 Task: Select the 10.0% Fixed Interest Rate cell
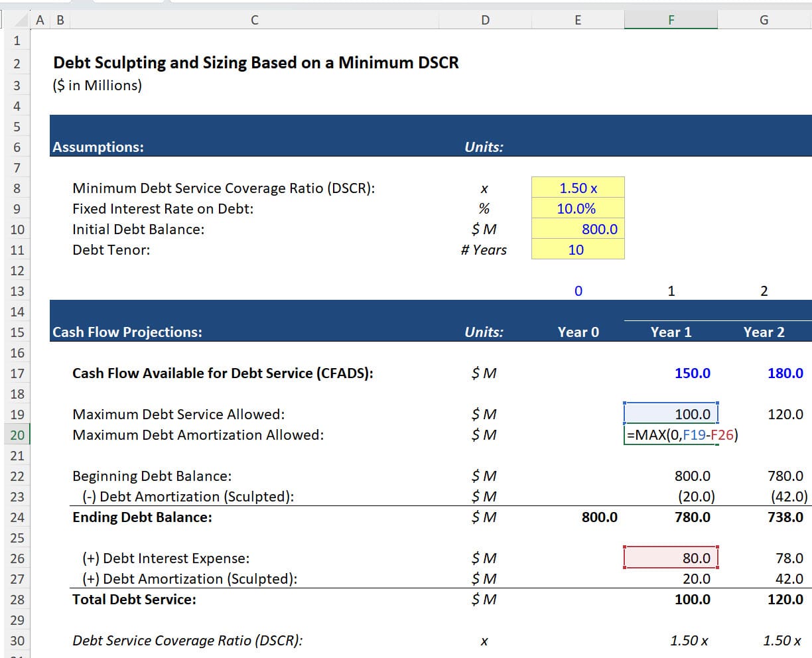[x=577, y=208]
